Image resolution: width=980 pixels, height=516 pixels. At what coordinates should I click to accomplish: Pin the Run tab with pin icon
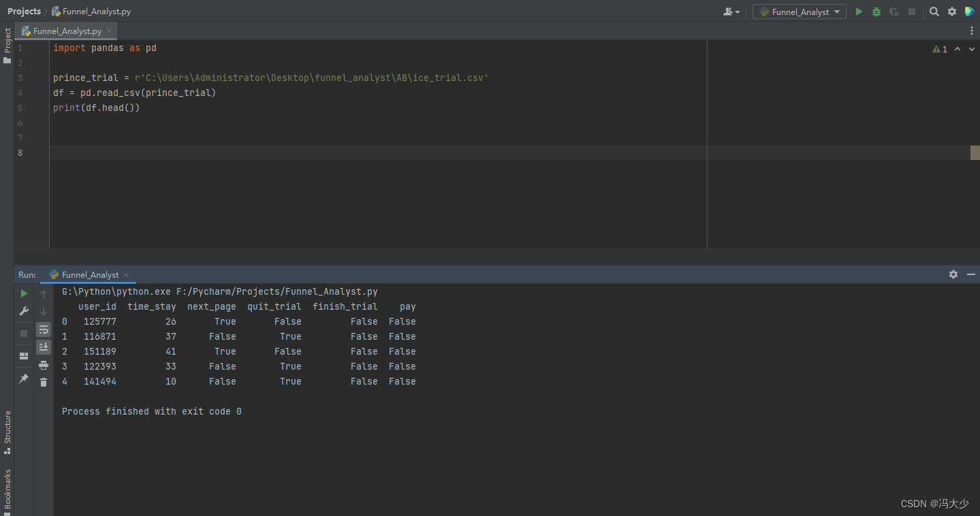(24, 378)
